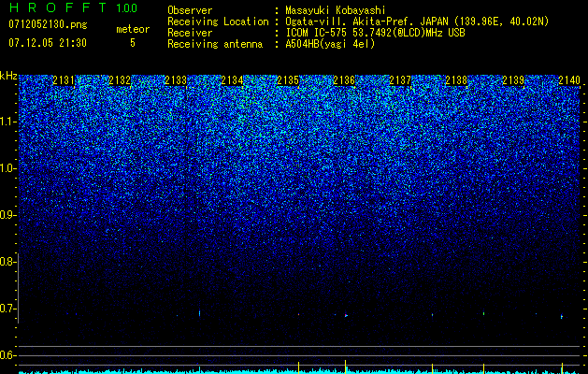The height and width of the screenshot is (374, 588).
Task: Select the file name 0712052130.png
Action: pyautogui.click(x=48, y=25)
